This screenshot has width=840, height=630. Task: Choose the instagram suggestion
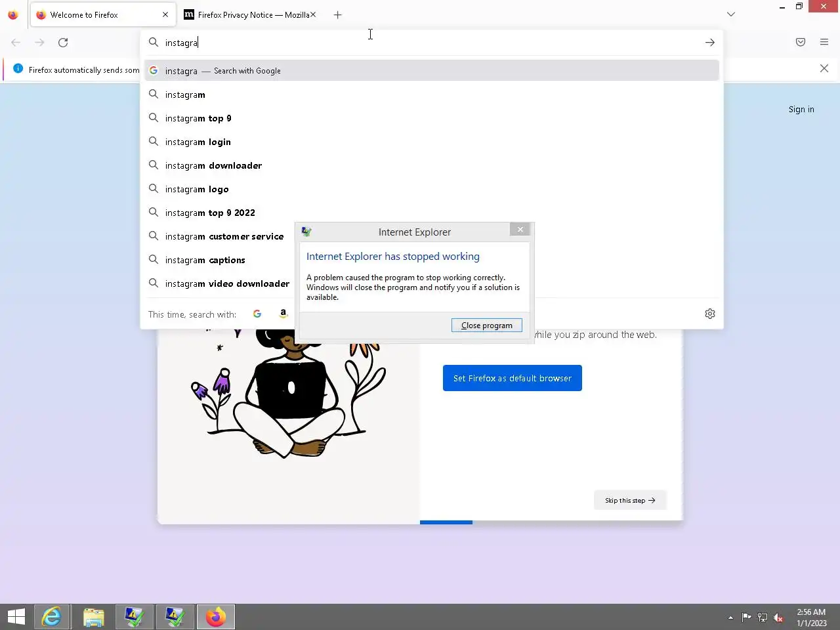pos(432,94)
